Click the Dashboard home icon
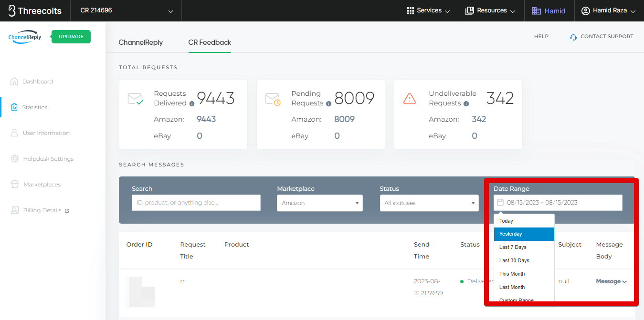644x320 pixels. [x=14, y=81]
